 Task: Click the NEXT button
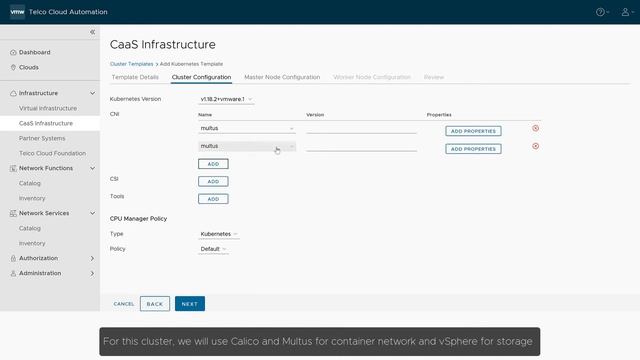pyautogui.click(x=190, y=304)
